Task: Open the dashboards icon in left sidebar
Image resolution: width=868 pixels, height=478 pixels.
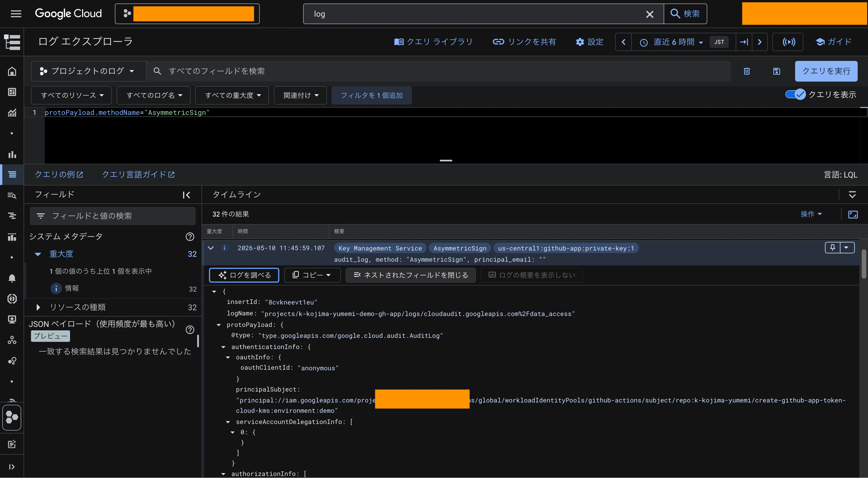Action: pyautogui.click(x=12, y=92)
